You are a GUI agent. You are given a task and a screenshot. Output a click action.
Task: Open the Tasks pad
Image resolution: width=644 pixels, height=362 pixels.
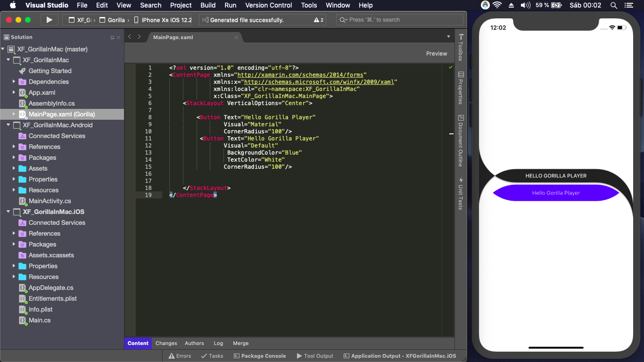[212, 356]
